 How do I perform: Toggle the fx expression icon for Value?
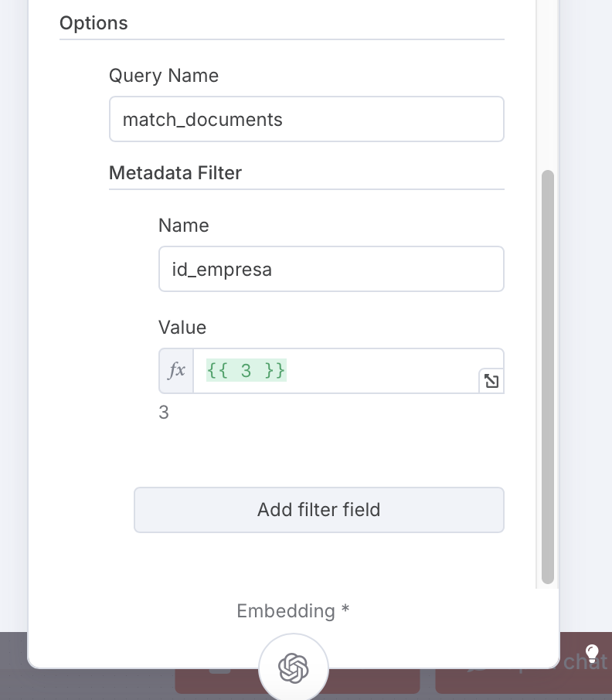(176, 371)
